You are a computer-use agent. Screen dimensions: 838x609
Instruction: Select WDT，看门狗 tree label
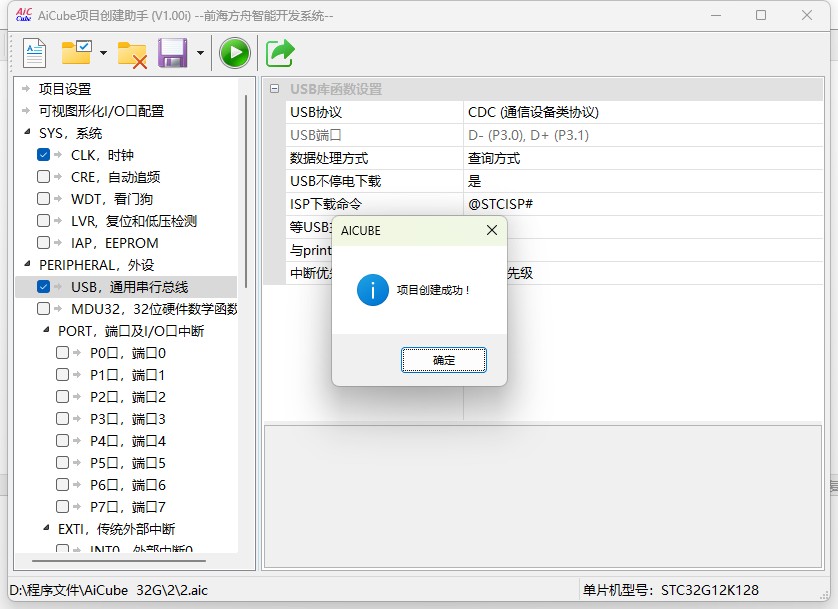pyautogui.click(x=112, y=199)
